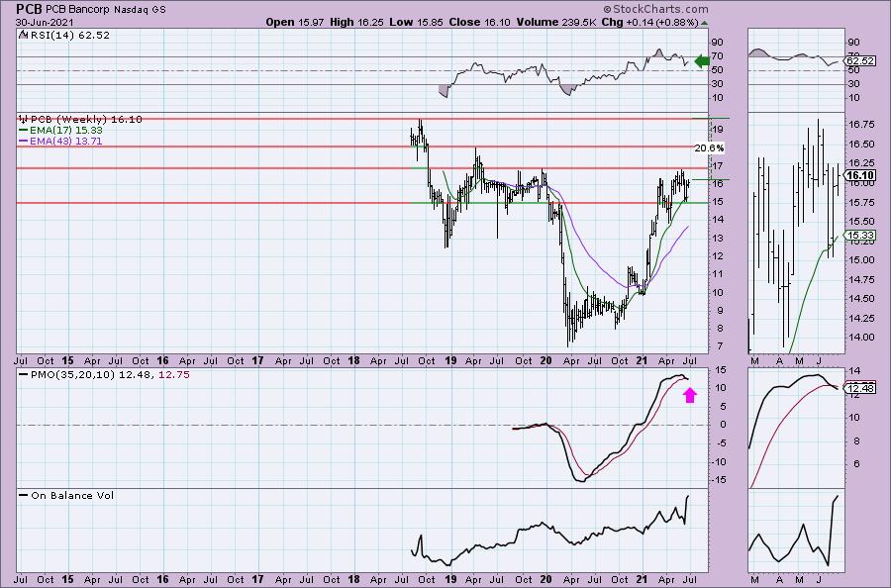Viewport: 891px width, 588px height.
Task: Click the small icon before PCB (Weekly)
Action: pyautogui.click(x=23, y=119)
